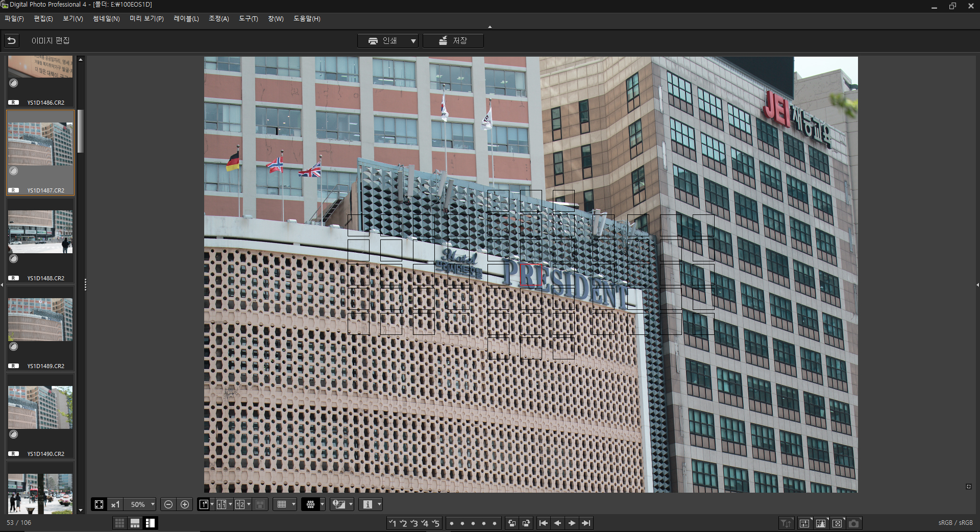980x532 pixels.
Task: Select thumbnail YS1D1488.CR2
Action: click(x=40, y=240)
